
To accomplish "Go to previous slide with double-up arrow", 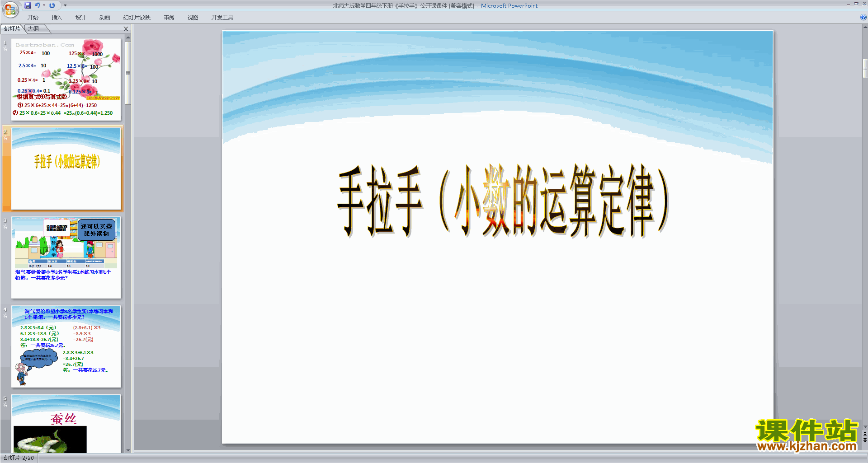I will pos(865,434).
